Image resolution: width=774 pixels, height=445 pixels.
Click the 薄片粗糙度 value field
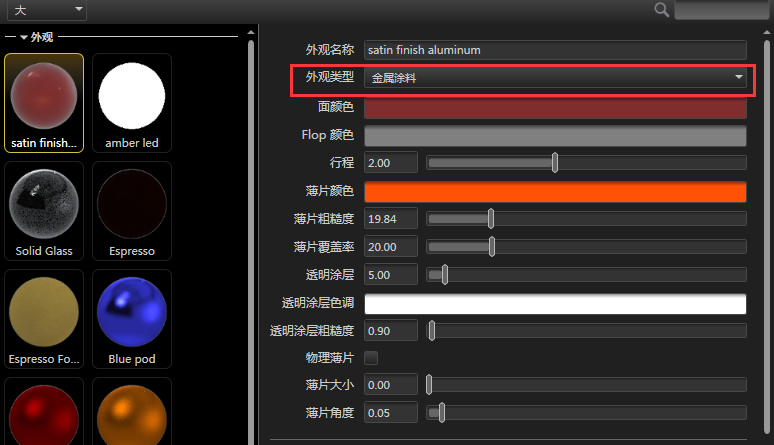[390, 219]
